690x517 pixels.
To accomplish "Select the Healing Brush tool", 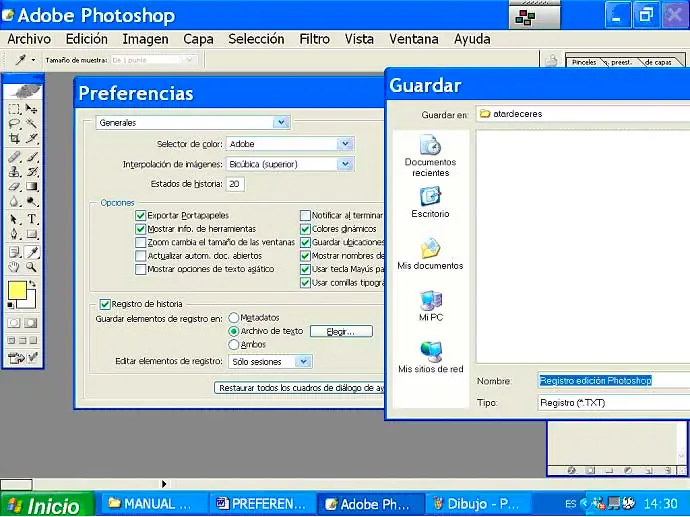I will [x=14, y=157].
